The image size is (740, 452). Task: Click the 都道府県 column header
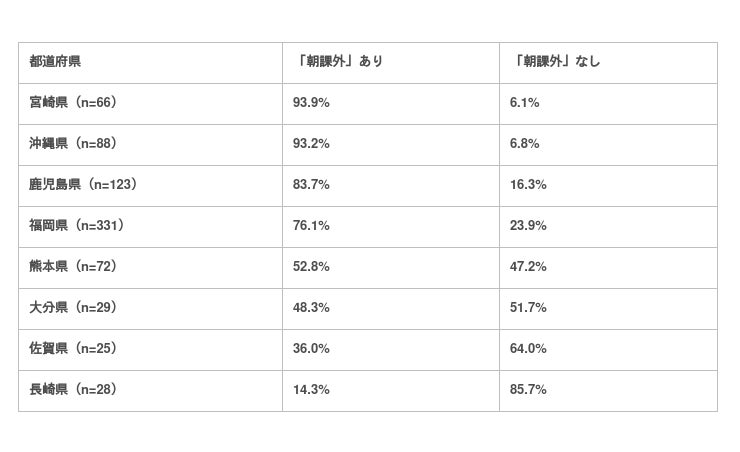56,62
